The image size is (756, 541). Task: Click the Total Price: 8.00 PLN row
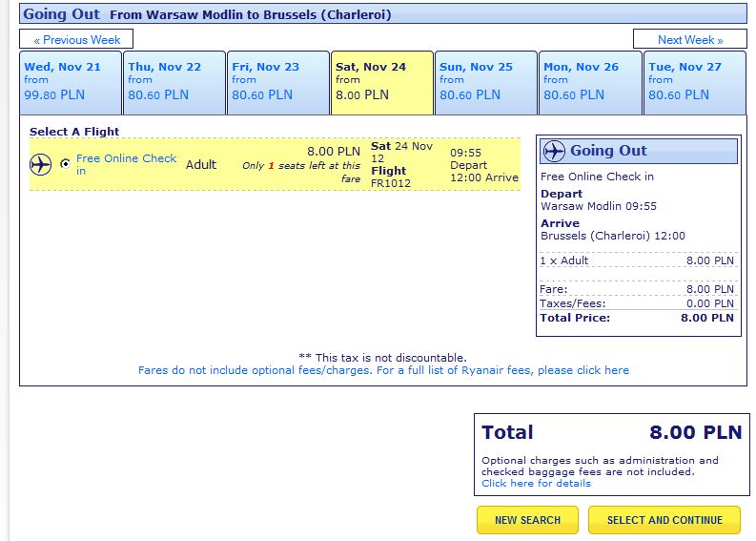[x=637, y=318]
